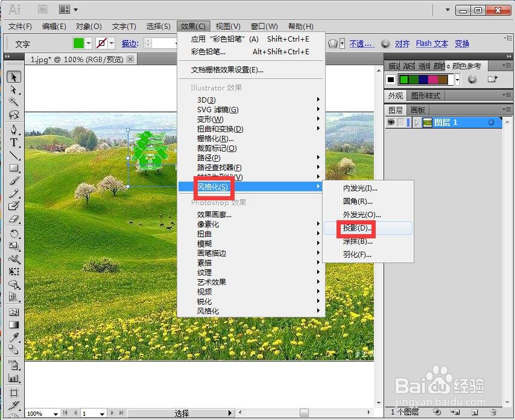Click the 对齐 link
This screenshot has width=515, height=420.
[x=402, y=43]
